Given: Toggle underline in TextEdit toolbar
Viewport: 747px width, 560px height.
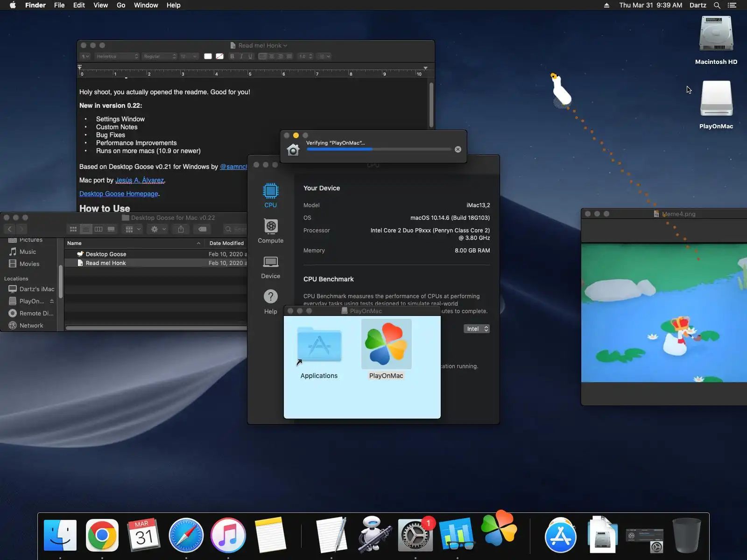Looking at the screenshot, I should (251, 56).
